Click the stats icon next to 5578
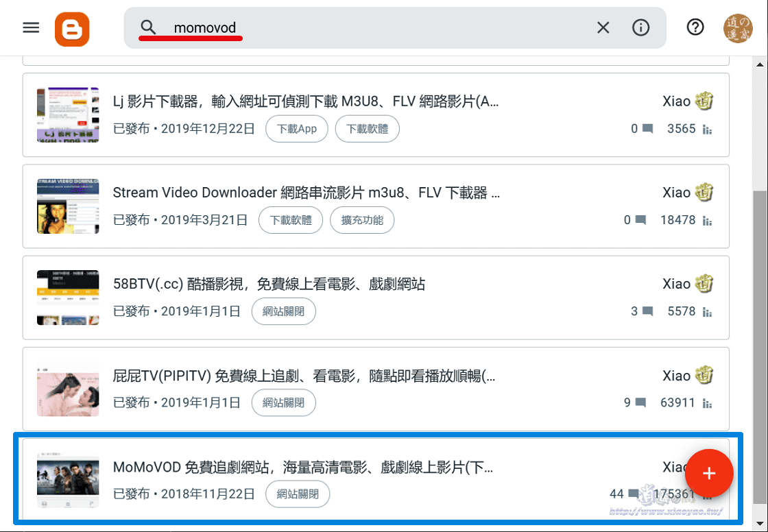The image size is (768, 532). pos(707,312)
